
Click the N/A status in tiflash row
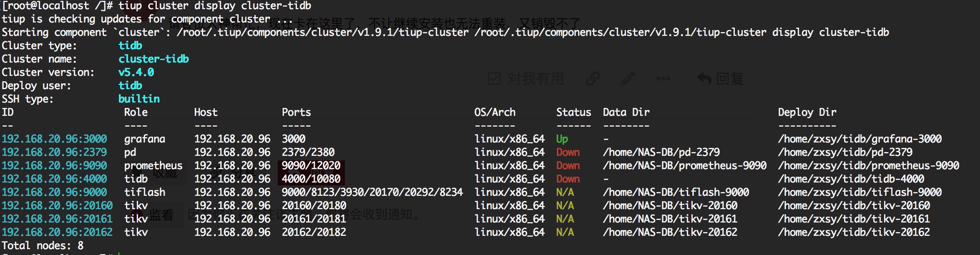pos(565,192)
